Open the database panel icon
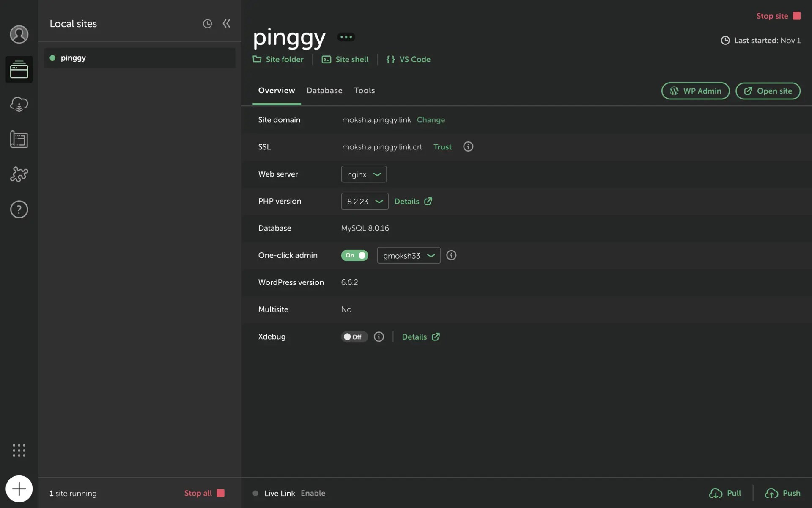812x508 pixels. 324,90
